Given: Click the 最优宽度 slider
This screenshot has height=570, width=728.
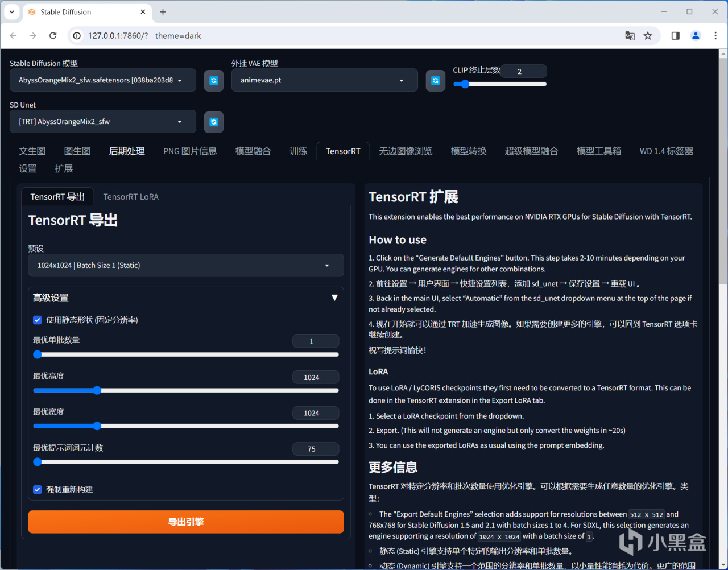Looking at the screenshot, I should (x=186, y=426).
